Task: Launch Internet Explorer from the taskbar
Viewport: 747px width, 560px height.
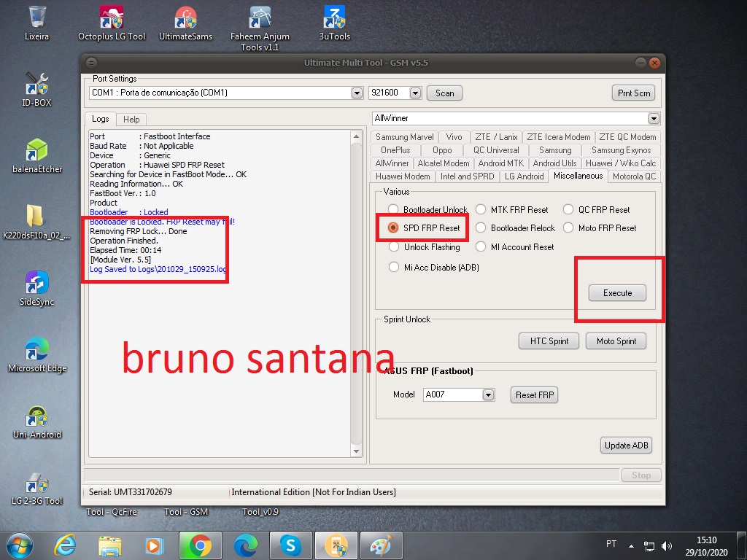Action: tap(65, 545)
